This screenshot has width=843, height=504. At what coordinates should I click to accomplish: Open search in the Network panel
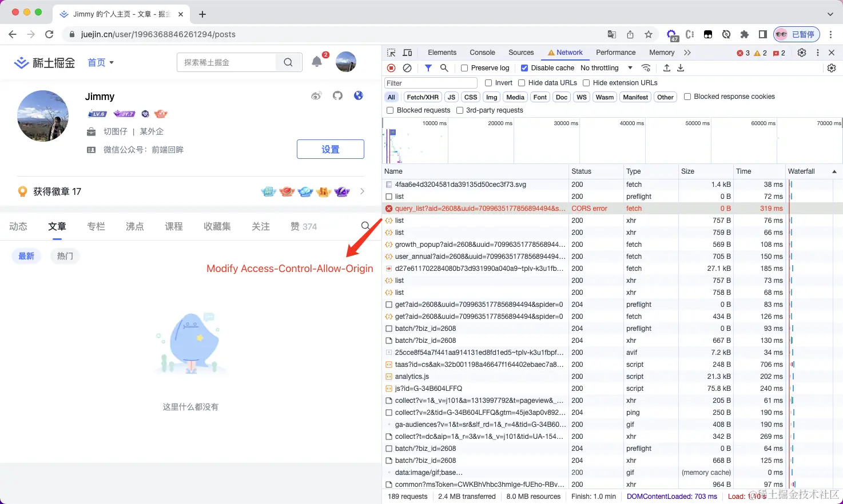click(444, 68)
